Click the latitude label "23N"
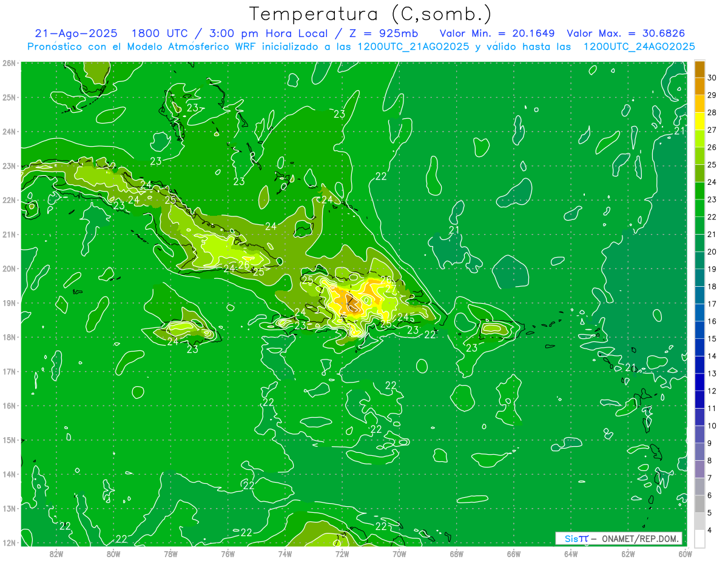This screenshot has width=728, height=562. tap(9, 166)
